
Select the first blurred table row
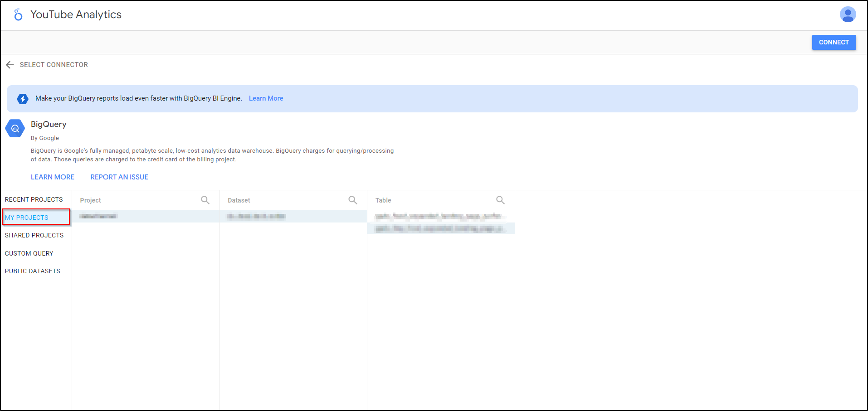(441, 216)
